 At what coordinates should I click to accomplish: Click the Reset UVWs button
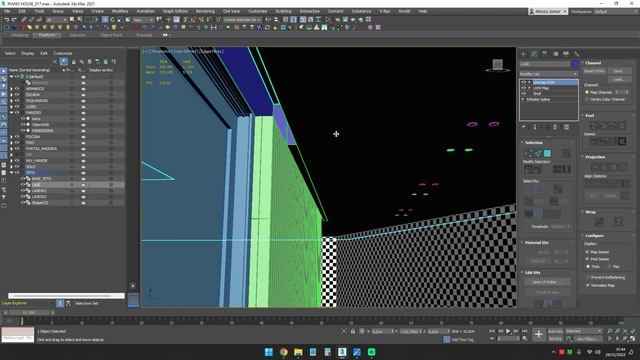(594, 71)
